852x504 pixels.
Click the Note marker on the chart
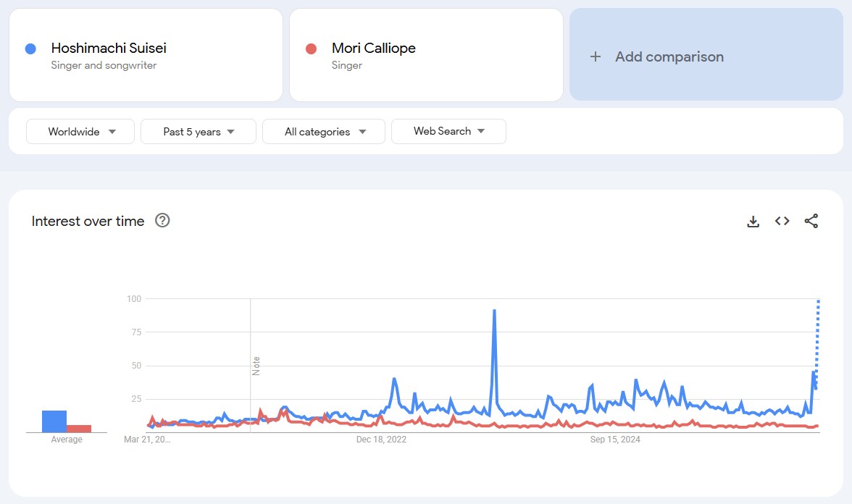pos(256,366)
